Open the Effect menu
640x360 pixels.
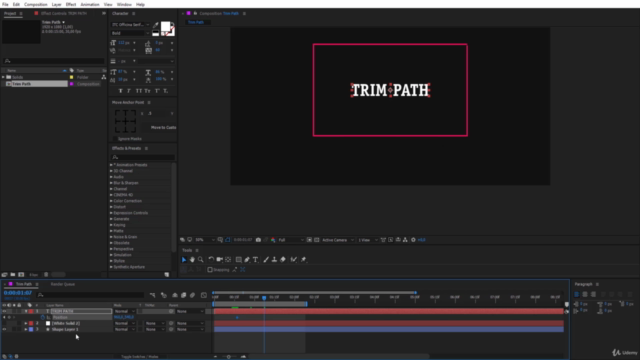coord(71,4)
